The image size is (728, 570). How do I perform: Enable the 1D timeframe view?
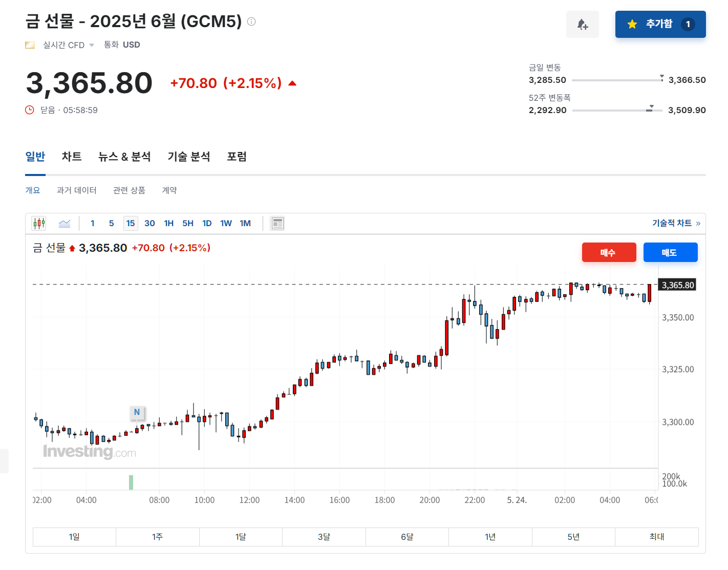[207, 223]
